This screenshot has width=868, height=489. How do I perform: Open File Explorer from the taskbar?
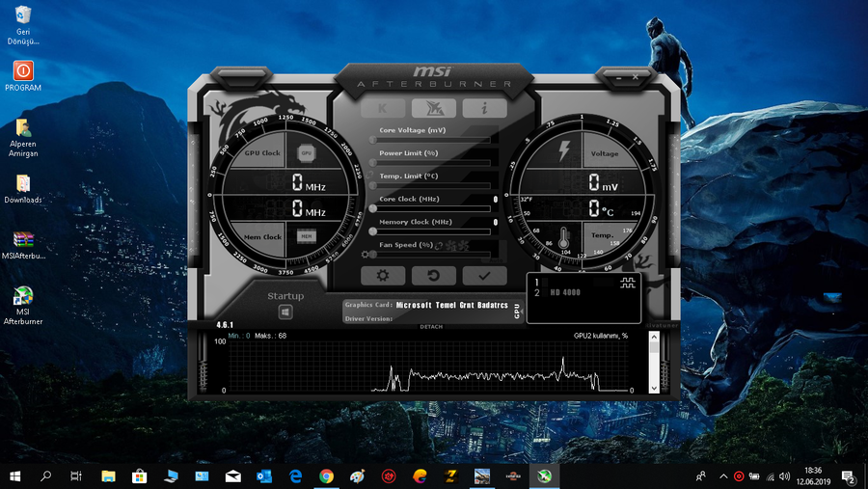point(108,476)
